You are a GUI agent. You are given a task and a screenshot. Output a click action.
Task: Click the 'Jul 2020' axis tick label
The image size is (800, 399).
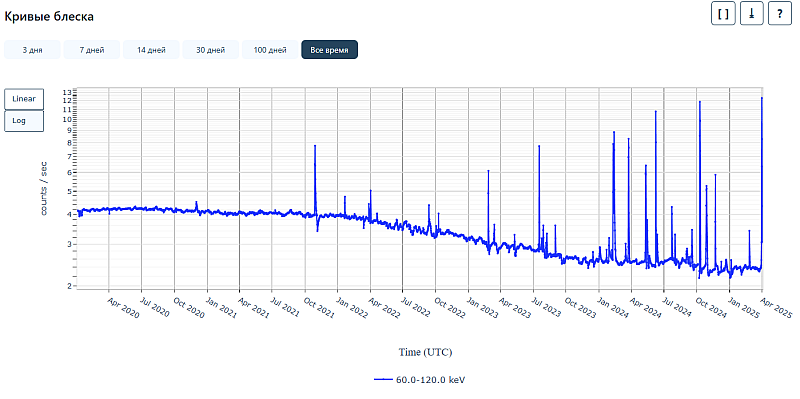click(155, 308)
